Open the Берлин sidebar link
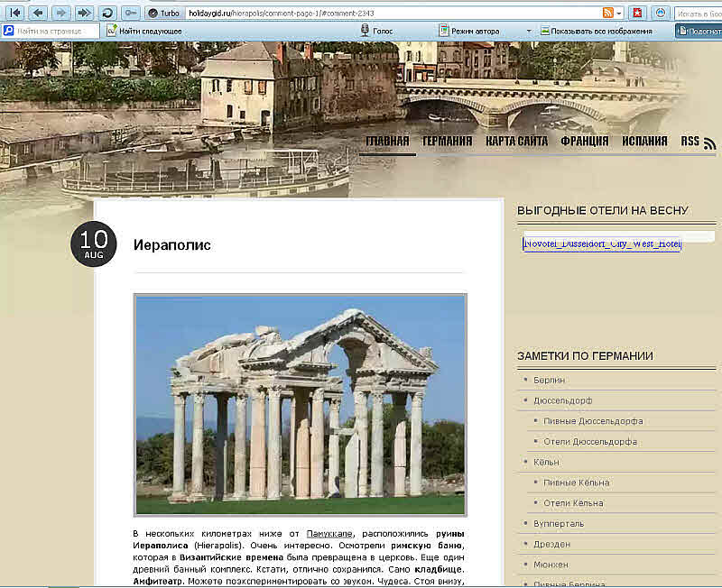Viewport: 722px width, 588px height. pos(549,380)
